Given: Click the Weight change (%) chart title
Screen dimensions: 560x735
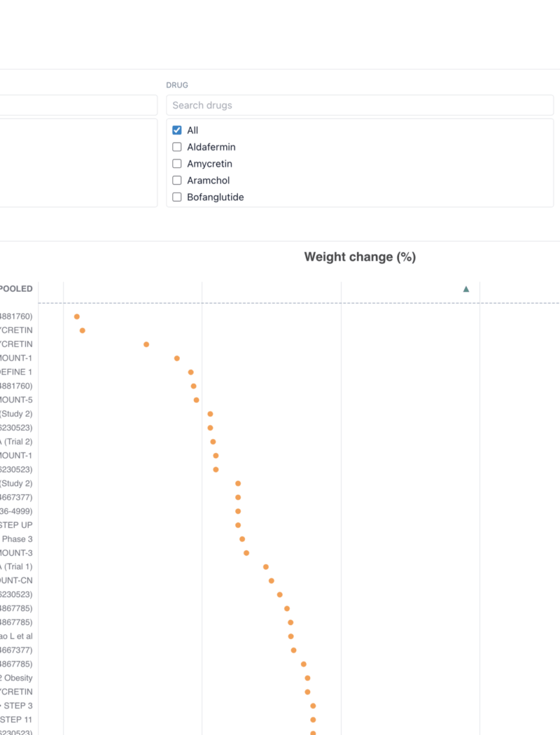Looking at the screenshot, I should (x=360, y=257).
